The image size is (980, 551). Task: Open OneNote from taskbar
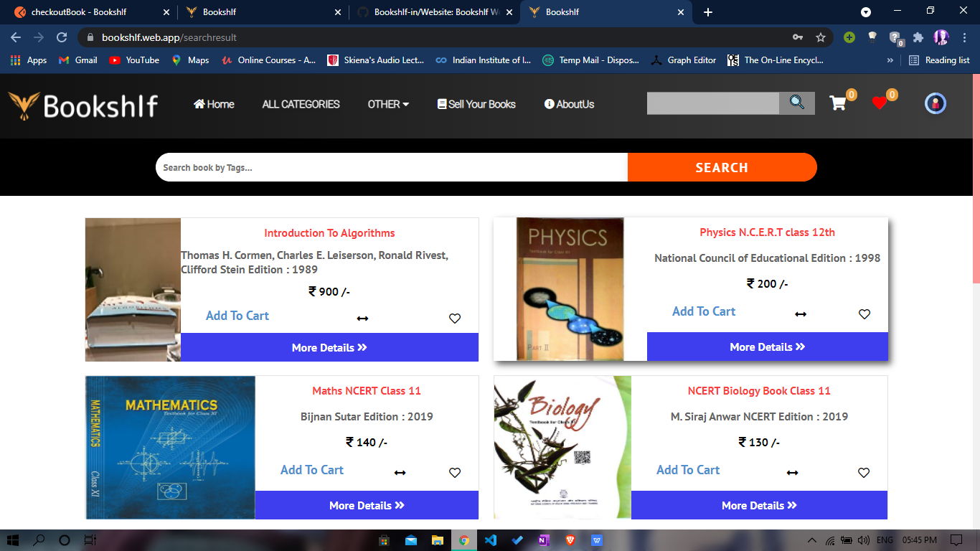544,540
